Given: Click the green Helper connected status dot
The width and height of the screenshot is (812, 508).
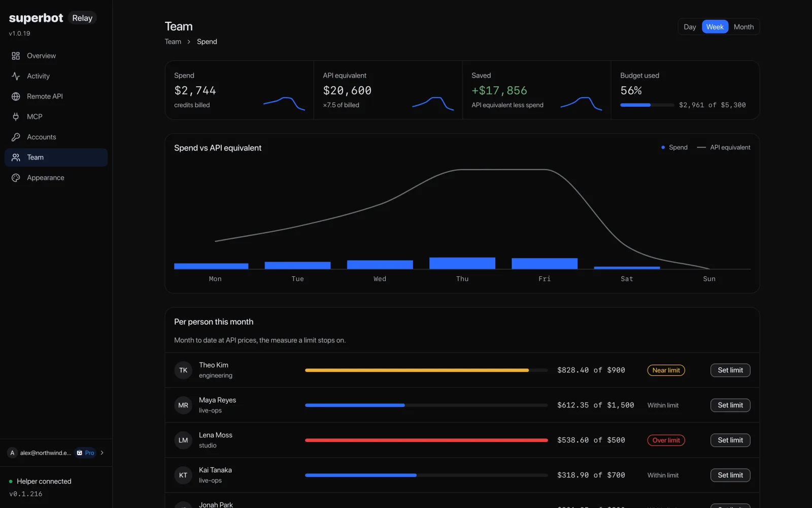Looking at the screenshot, I should [x=11, y=482].
